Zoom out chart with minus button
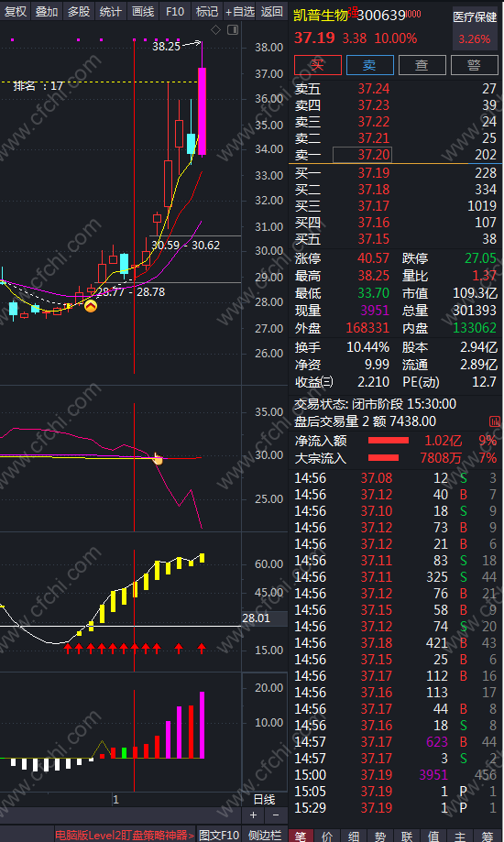 click(x=276, y=815)
